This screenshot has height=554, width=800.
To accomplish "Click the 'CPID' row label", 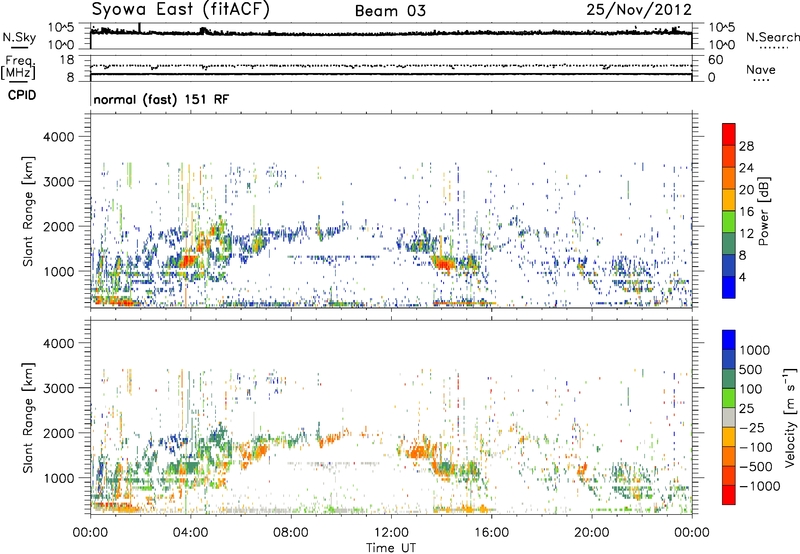I will [x=22, y=95].
